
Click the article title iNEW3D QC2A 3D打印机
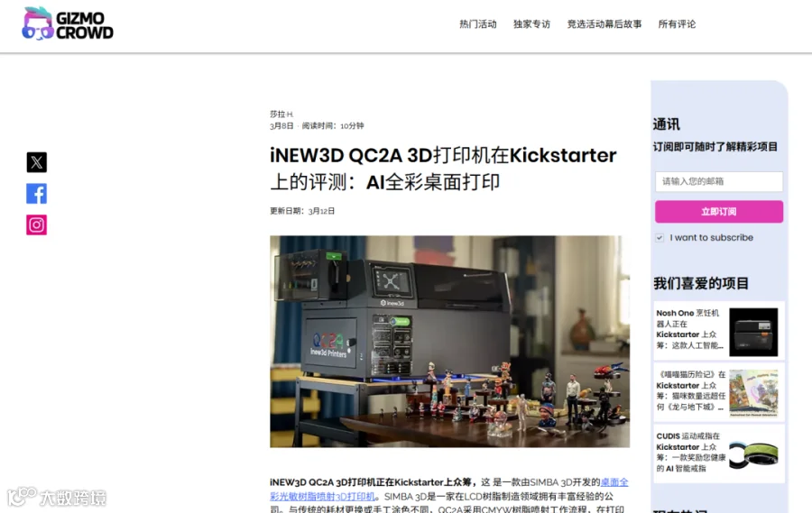pos(443,169)
